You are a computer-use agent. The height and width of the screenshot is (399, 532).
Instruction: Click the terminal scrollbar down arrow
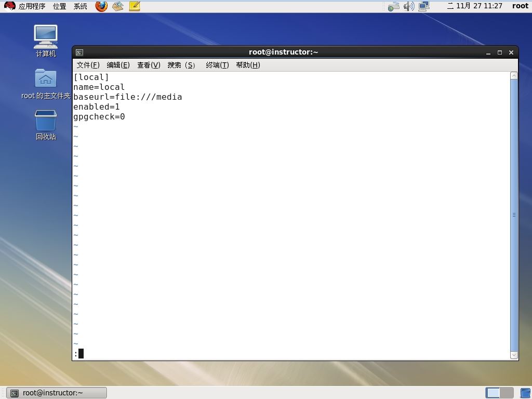pos(514,355)
